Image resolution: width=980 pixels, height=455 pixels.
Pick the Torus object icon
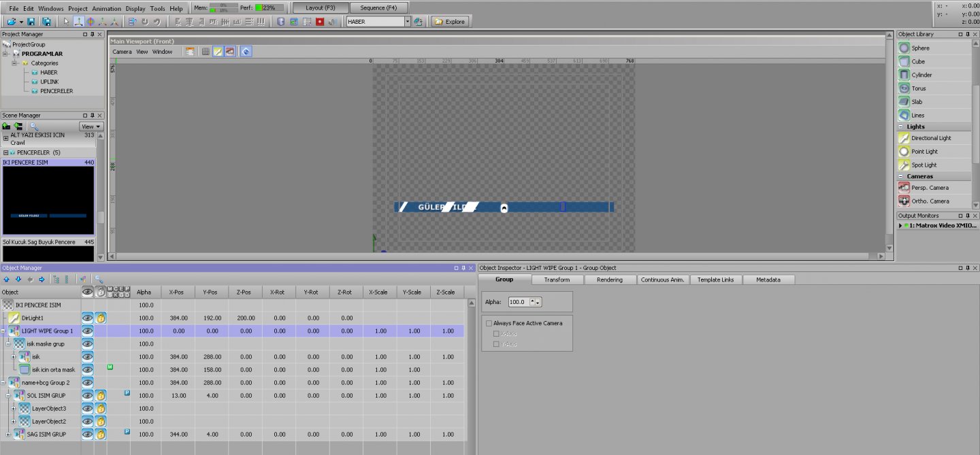pyautogui.click(x=904, y=88)
